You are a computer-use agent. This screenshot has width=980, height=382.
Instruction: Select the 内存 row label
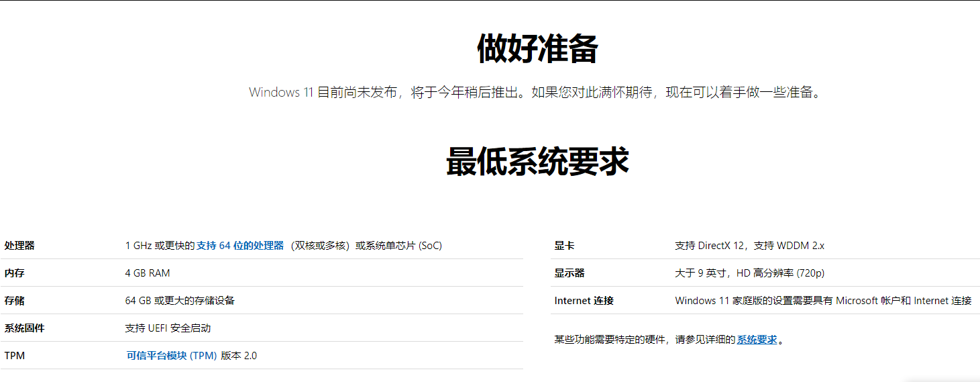tap(14, 273)
